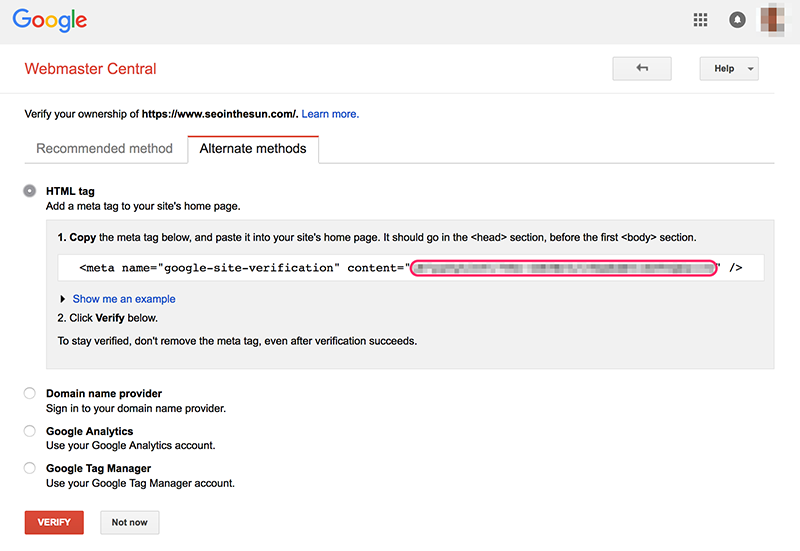Select the Alternate methods tab
The width and height of the screenshot is (800, 551).
coord(253,148)
